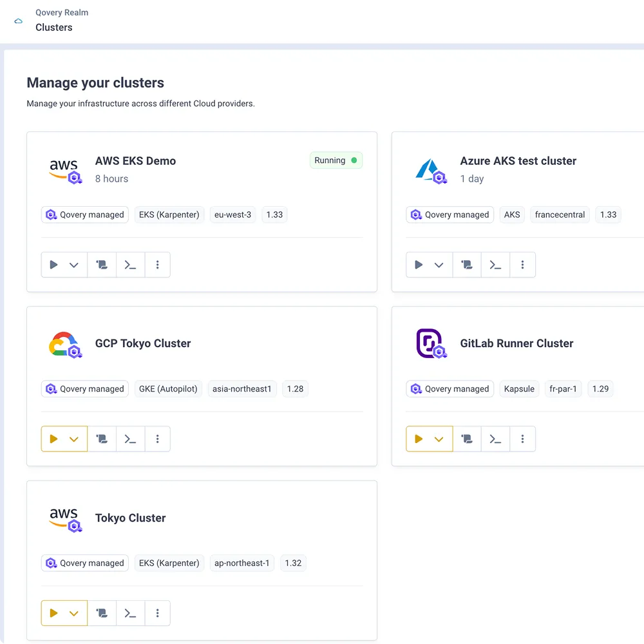Image resolution: width=644 pixels, height=644 pixels.
Task: Open logs icon for GCP Tokyo Cluster
Action: click(102, 439)
